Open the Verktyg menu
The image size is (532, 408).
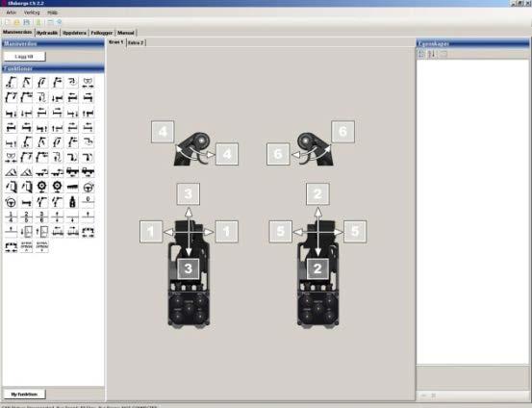(32, 13)
